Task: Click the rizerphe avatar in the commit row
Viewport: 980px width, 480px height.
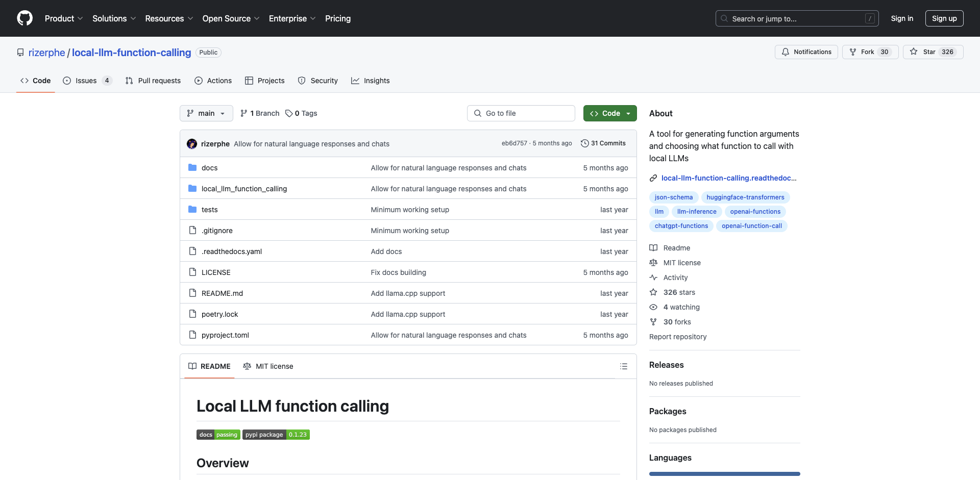Action: pos(192,144)
